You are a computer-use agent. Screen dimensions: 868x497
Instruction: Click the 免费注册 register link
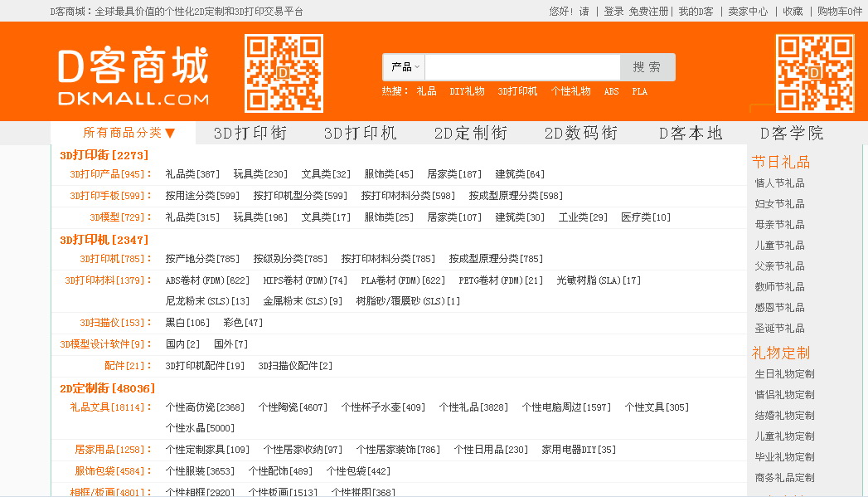point(648,11)
